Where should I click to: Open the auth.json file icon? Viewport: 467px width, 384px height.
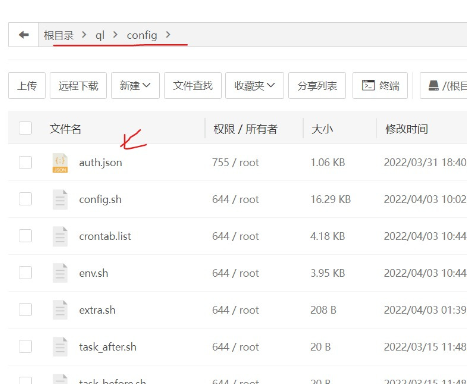click(60, 163)
